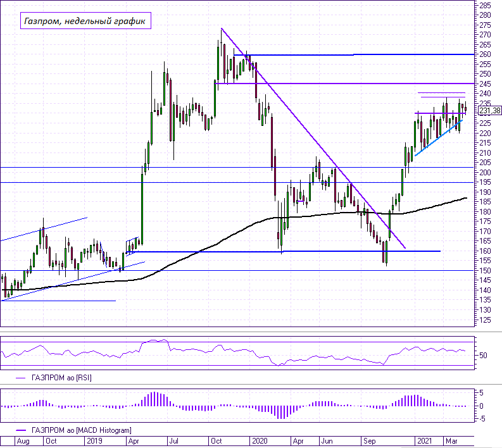Select the 'Oct' label next to Aug on the time axis

click(x=51, y=441)
